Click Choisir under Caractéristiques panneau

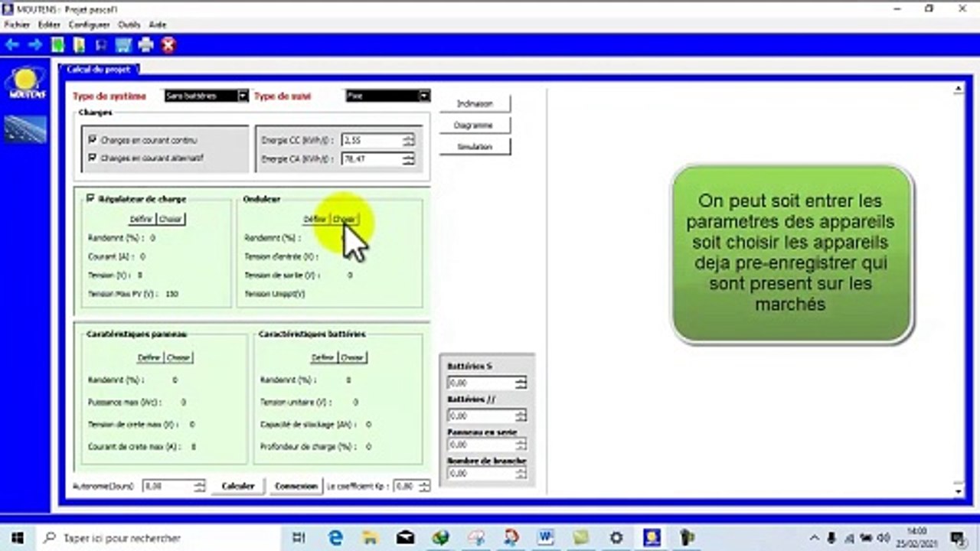[178, 357]
